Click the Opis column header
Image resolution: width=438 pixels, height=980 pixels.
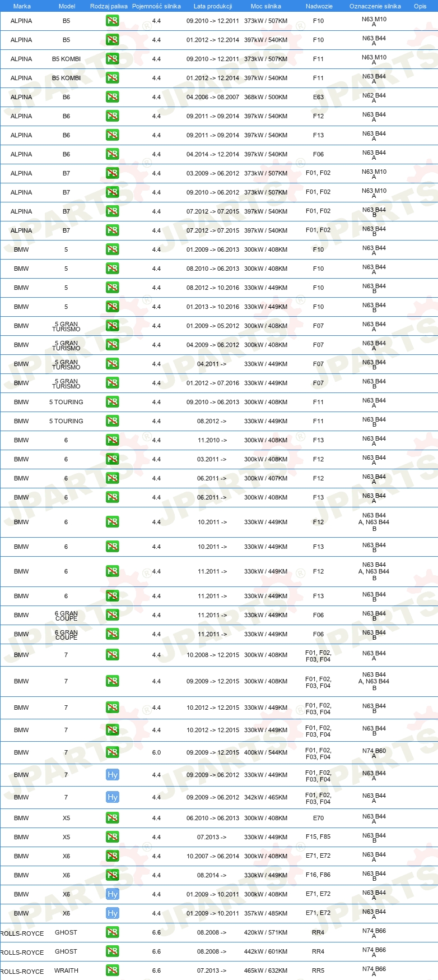(420, 6)
